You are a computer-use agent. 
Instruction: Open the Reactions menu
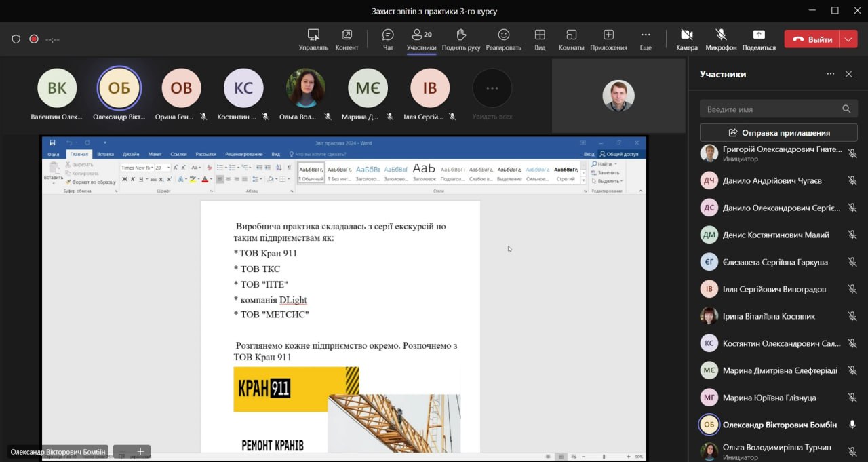pyautogui.click(x=503, y=39)
